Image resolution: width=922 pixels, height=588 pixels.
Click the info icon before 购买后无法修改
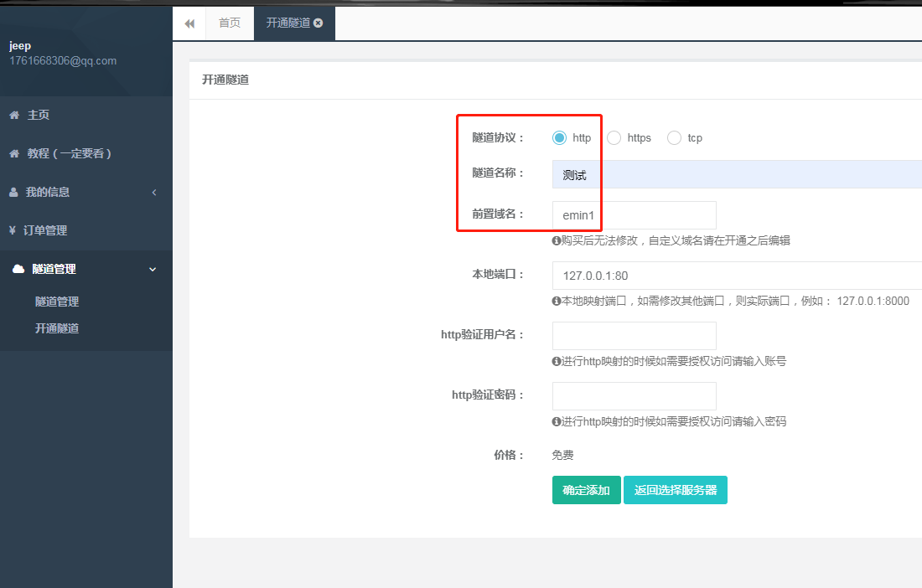point(557,241)
